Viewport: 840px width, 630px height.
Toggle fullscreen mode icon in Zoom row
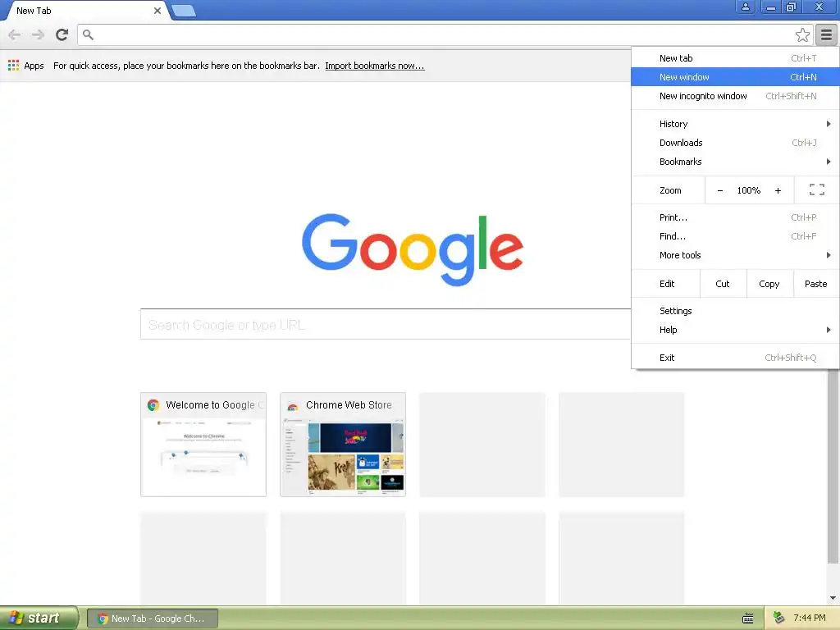(x=816, y=189)
